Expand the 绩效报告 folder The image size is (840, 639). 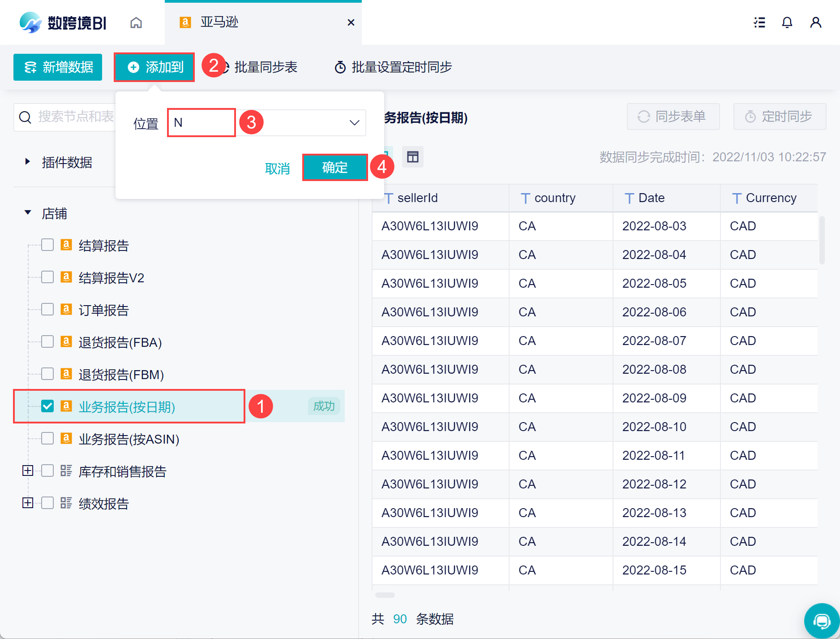[28, 503]
